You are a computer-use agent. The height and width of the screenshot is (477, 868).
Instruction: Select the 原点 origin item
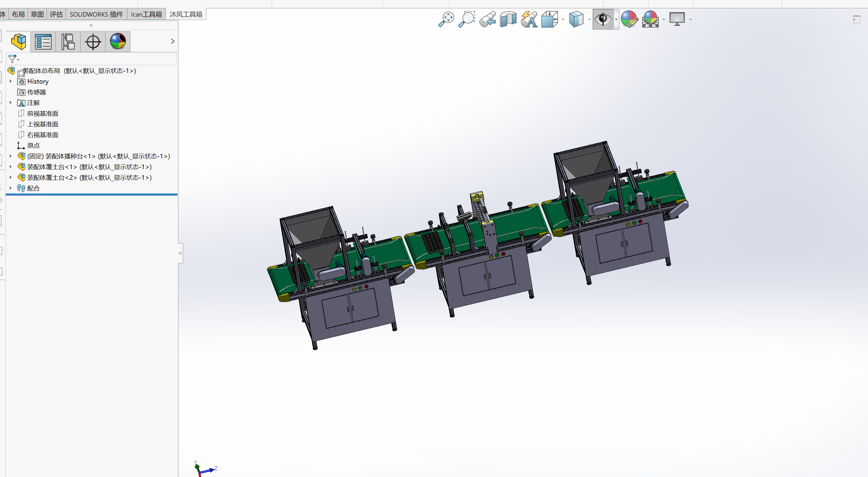(x=33, y=145)
